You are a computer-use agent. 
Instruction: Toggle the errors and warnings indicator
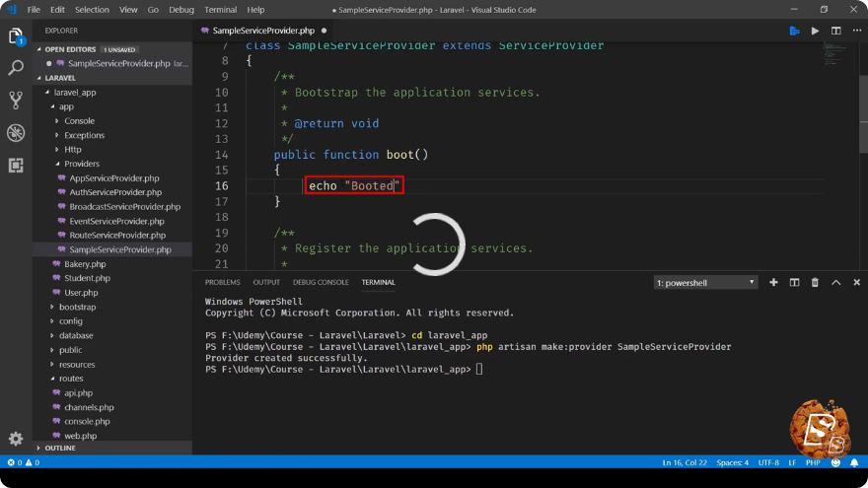pos(24,462)
